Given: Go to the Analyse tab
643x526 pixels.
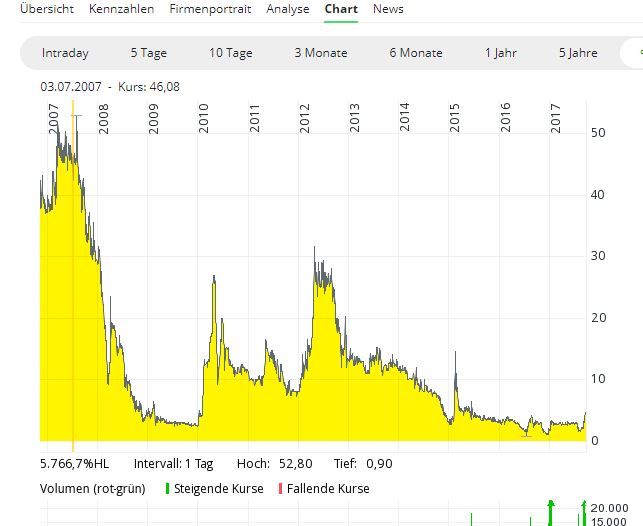Looking at the screenshot, I should point(287,9).
